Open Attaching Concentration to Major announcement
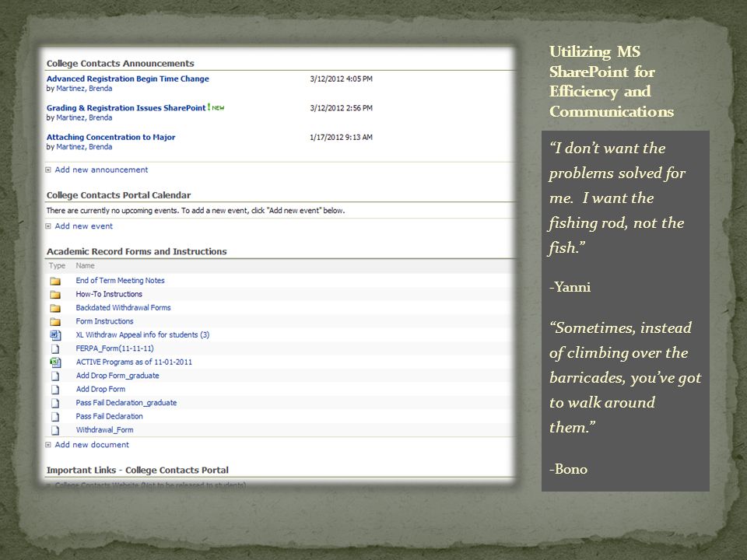 tap(110, 137)
